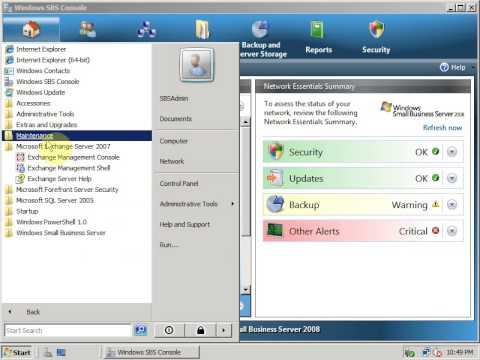Open Control Panel
The width and height of the screenshot is (480, 360).
pos(179,184)
